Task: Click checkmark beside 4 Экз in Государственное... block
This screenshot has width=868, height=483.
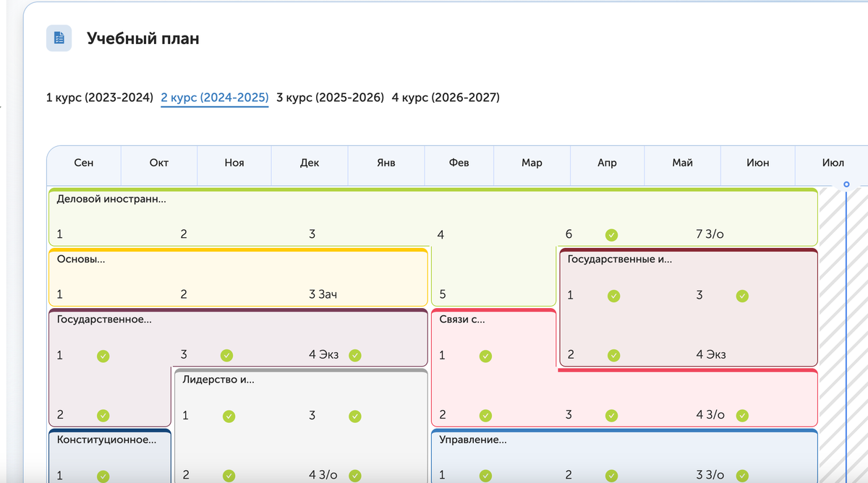Action: (x=354, y=355)
